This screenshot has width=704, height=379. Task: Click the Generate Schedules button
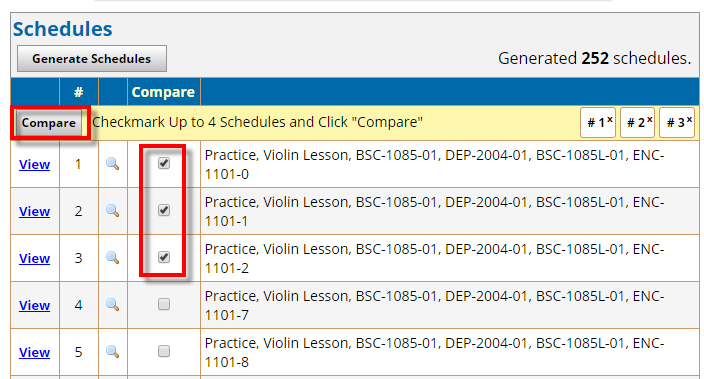coord(92,58)
